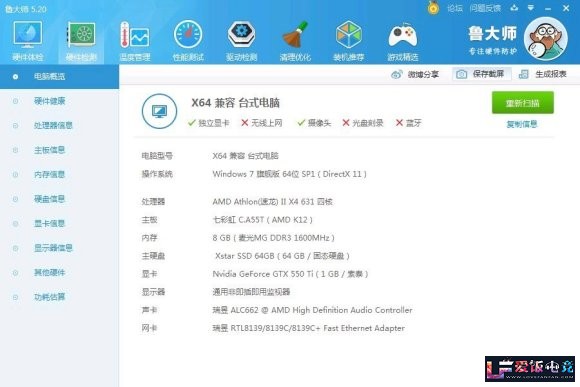This screenshot has width=580, height=387.
Task: Click the 鲁大师 mascot avatar
Action: pyautogui.click(x=546, y=38)
